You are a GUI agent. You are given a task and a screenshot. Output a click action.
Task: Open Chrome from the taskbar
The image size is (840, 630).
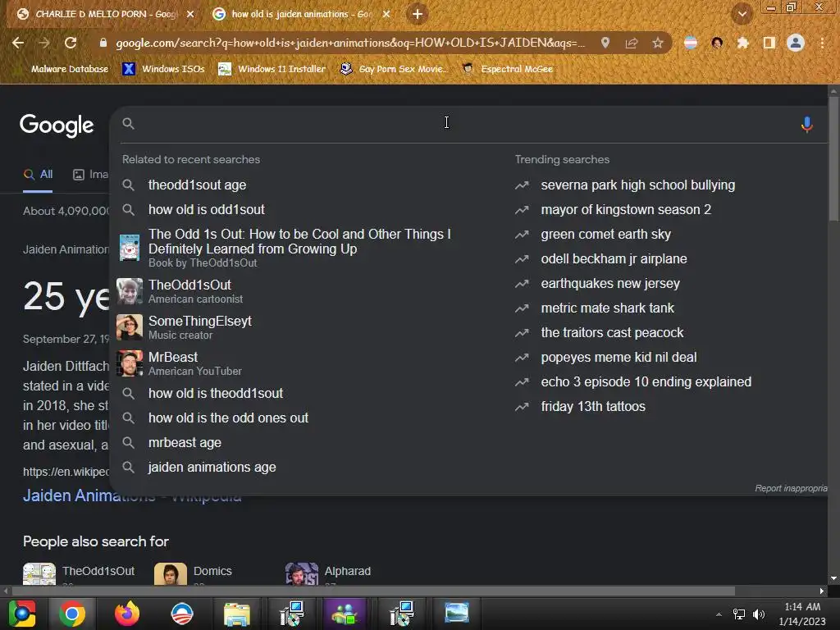tap(72, 614)
